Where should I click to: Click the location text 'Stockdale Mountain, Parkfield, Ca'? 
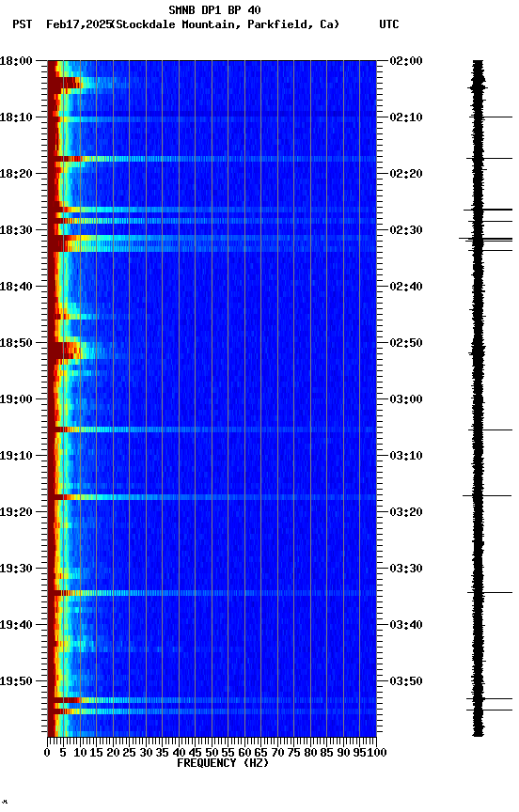[226, 24]
